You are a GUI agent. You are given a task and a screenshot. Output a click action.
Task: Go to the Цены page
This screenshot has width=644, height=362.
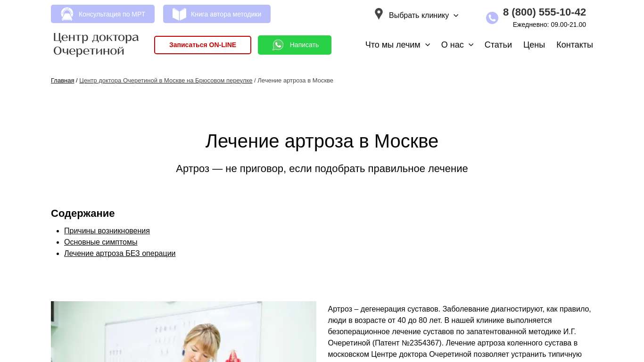tap(534, 45)
